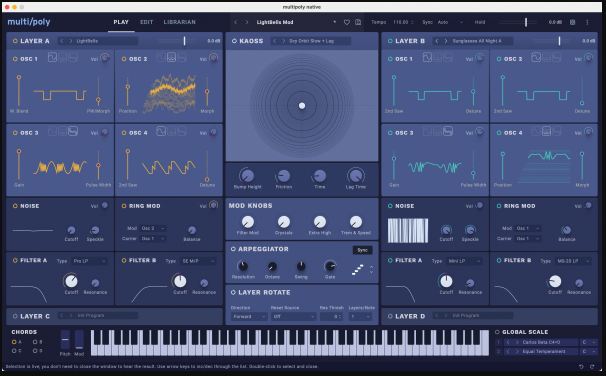Screen dimensions: 606x376
Task: Click the Kaoss pad center dot
Action: click(x=302, y=105)
